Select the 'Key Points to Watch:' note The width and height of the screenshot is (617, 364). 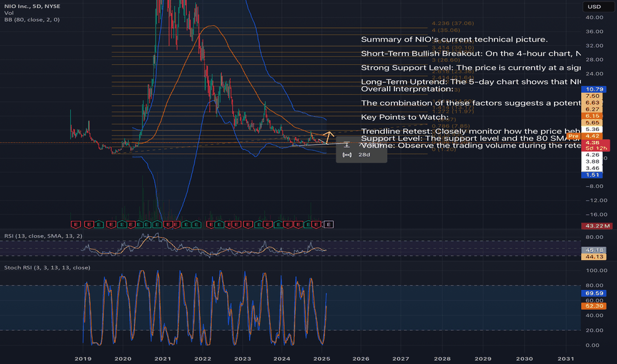tap(404, 117)
